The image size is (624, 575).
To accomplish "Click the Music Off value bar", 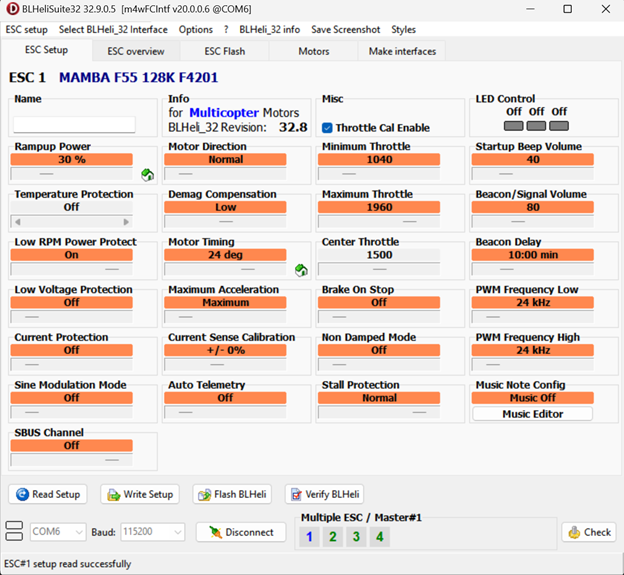I will pos(532,398).
